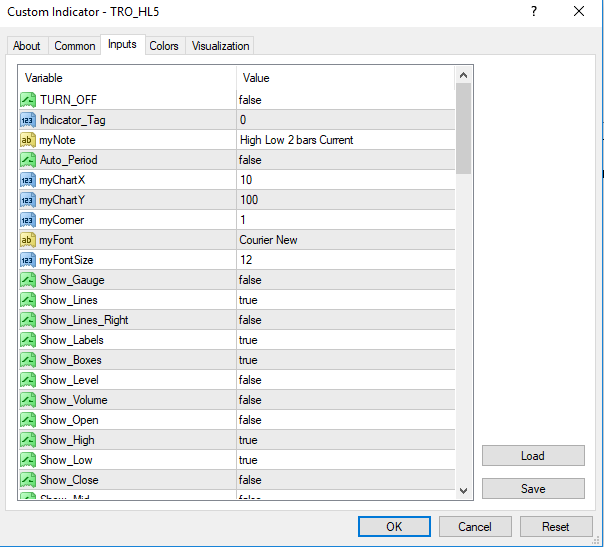Click the Show_Boxes boolean icon

click(x=28, y=360)
